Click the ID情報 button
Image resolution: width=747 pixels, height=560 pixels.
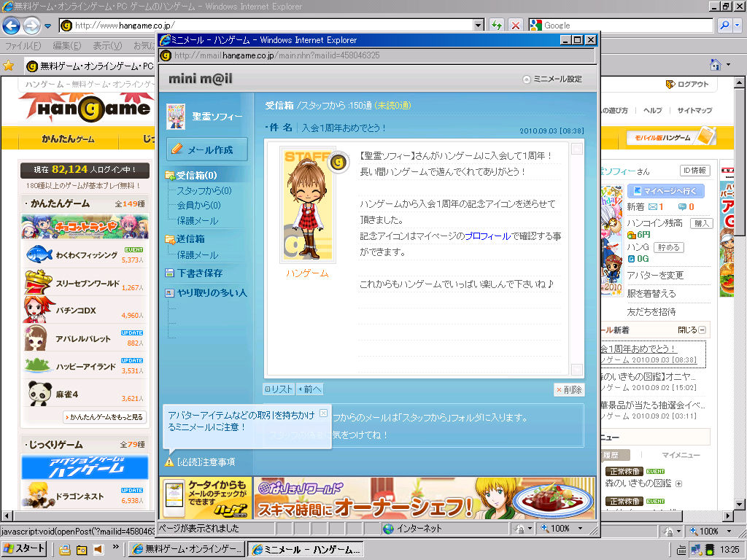point(694,171)
